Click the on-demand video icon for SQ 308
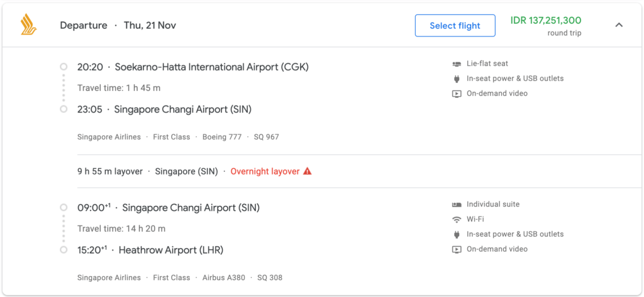644x297 pixels. pos(457,249)
